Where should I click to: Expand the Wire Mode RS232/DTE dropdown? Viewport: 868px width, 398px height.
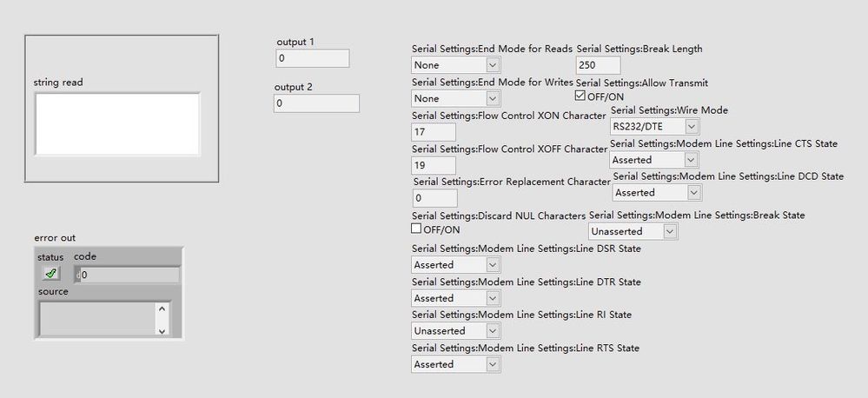click(x=691, y=126)
